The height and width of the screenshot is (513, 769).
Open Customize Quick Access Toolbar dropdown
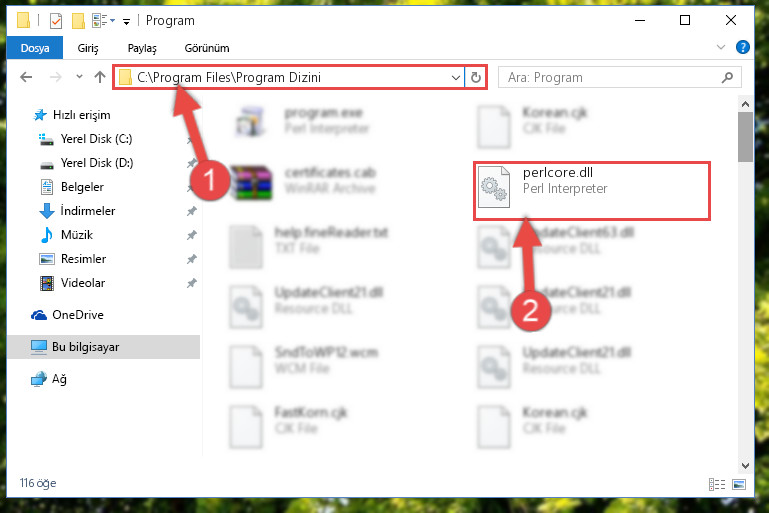(127, 21)
